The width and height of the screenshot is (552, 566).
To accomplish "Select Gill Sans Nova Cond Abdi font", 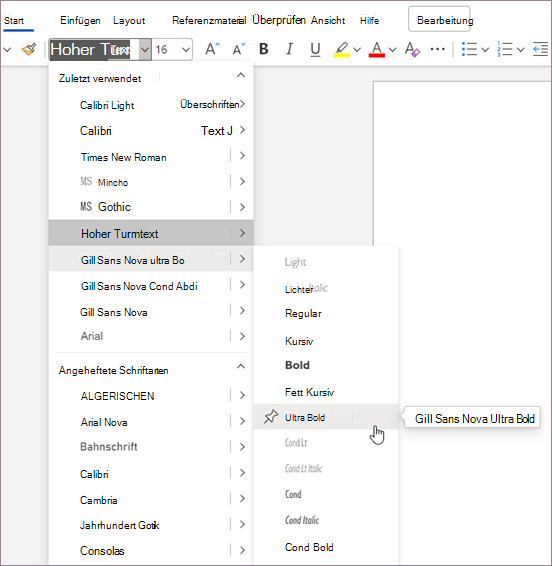I will point(139,286).
